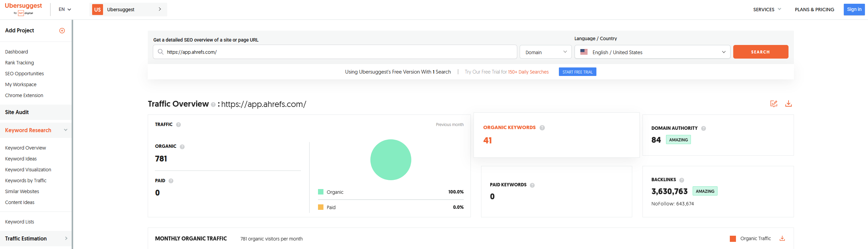Click the Organic 100.0% value
868x249 pixels.
(456, 192)
